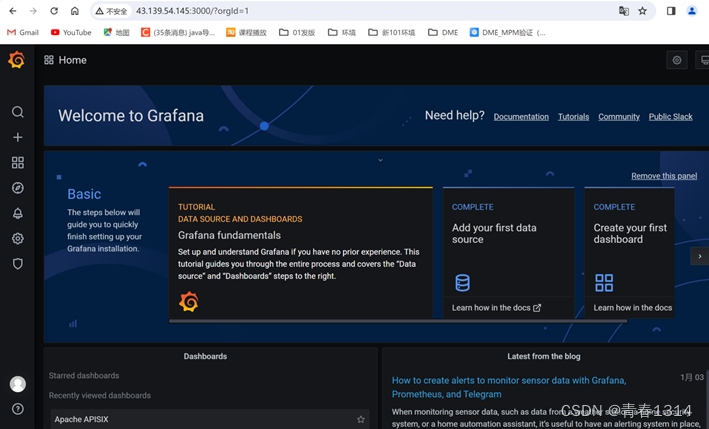This screenshot has width=709, height=429.
Task: Click the Home breadcrumb title
Action: coord(72,60)
